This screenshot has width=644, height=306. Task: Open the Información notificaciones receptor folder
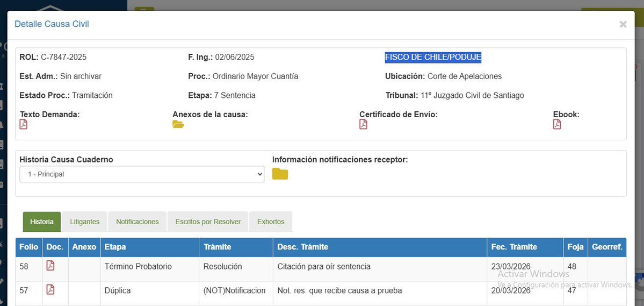280,174
